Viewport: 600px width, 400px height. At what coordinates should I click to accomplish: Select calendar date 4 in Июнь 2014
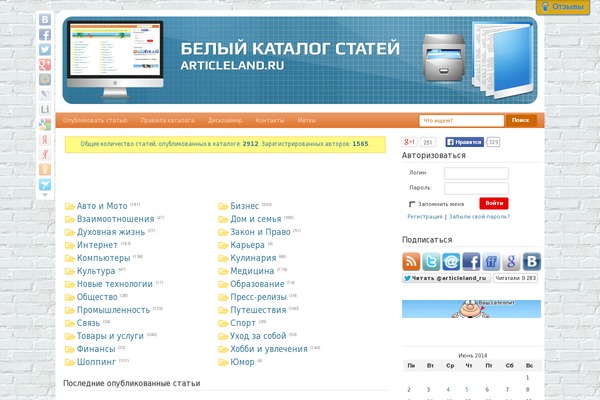coord(448,390)
